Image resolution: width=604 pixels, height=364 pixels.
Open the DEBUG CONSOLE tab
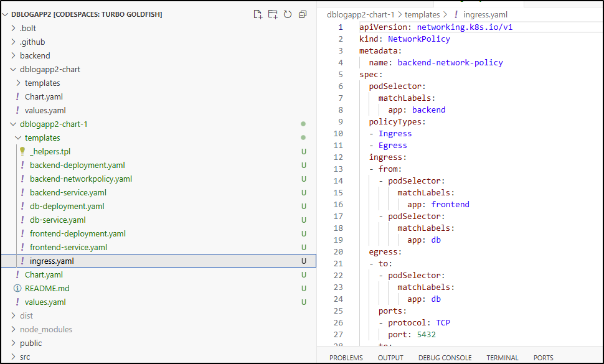445,358
